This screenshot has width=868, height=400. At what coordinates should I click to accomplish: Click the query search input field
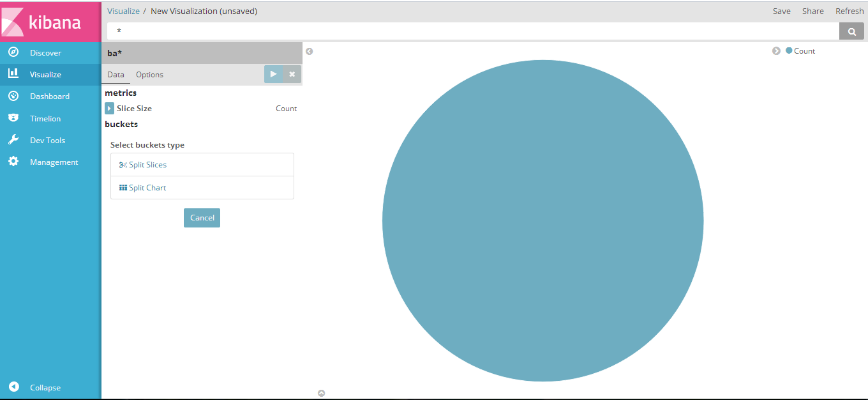(x=473, y=31)
